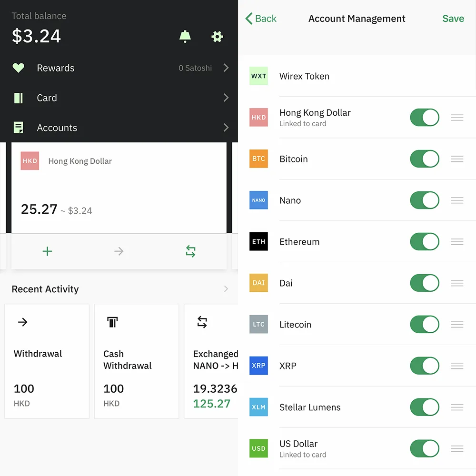This screenshot has height=476, width=476.
Task: Tap the 0 Satoshi rewards value
Action: tap(195, 68)
